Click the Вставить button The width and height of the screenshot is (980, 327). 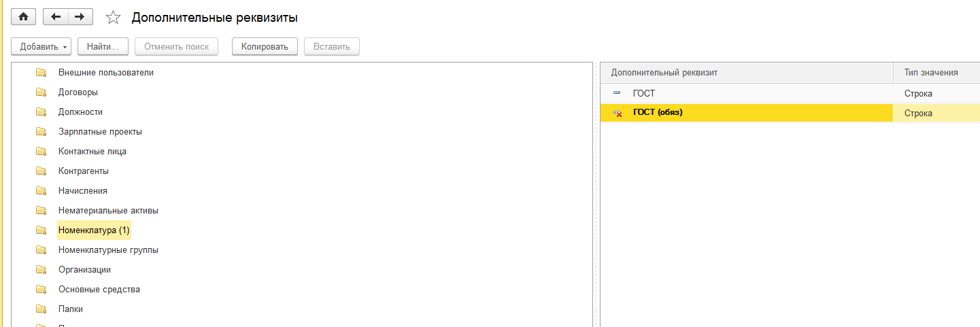[x=331, y=47]
